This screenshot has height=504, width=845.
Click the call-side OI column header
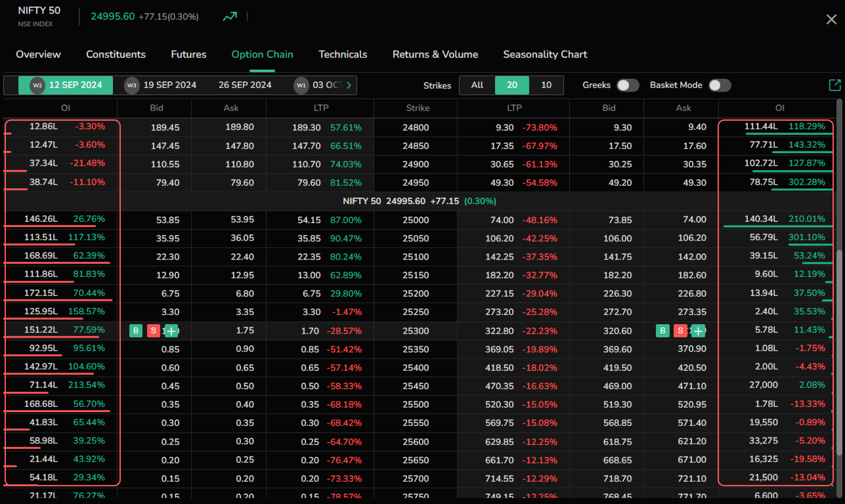66,108
